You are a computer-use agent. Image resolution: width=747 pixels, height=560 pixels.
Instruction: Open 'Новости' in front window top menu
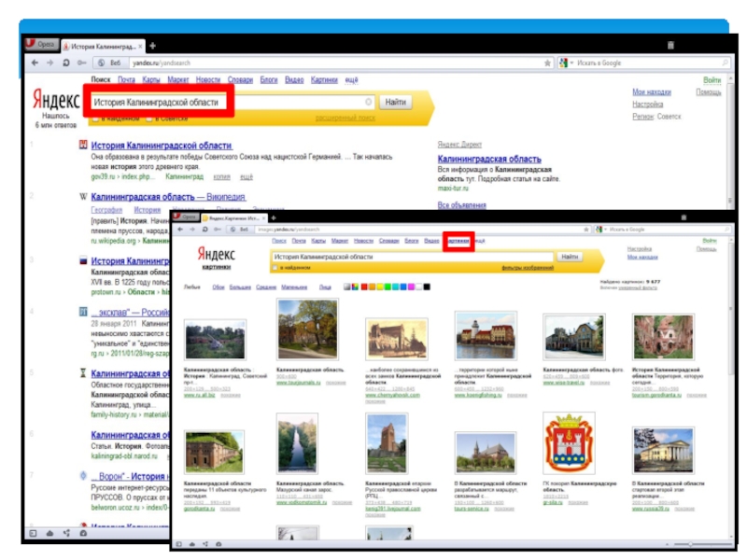coord(363,241)
